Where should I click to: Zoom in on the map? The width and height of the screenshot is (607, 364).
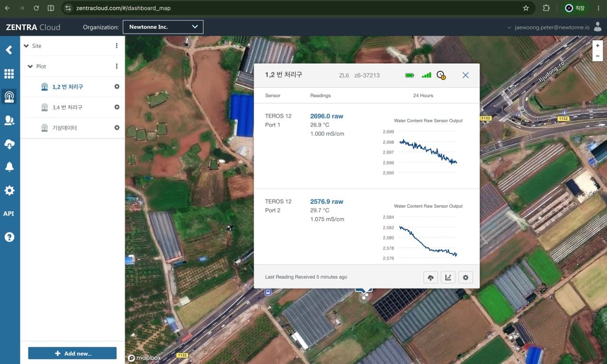[598, 45]
